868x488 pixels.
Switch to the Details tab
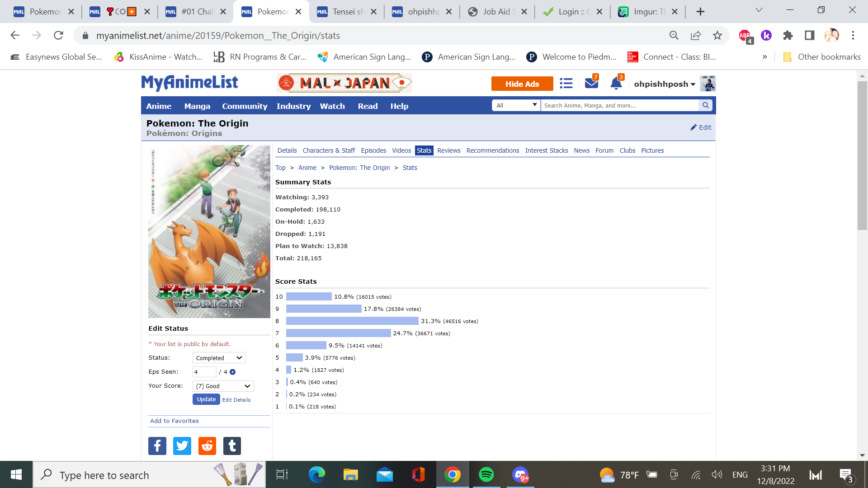click(287, 150)
